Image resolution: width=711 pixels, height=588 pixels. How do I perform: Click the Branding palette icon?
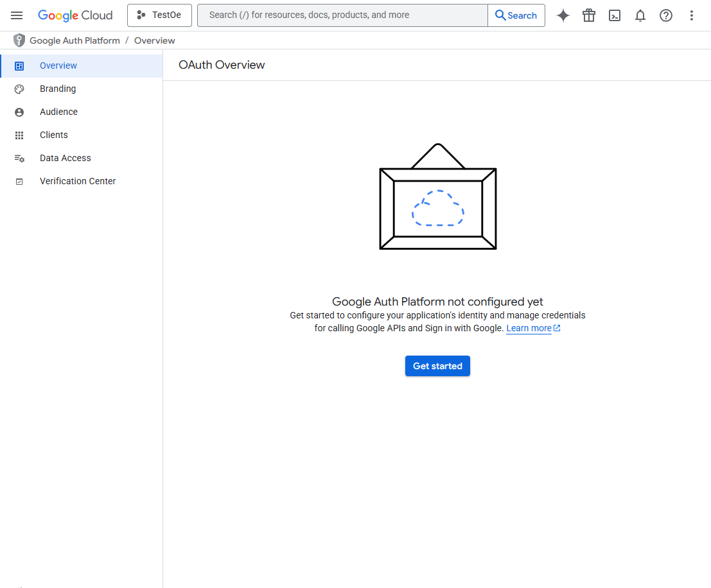tap(19, 89)
